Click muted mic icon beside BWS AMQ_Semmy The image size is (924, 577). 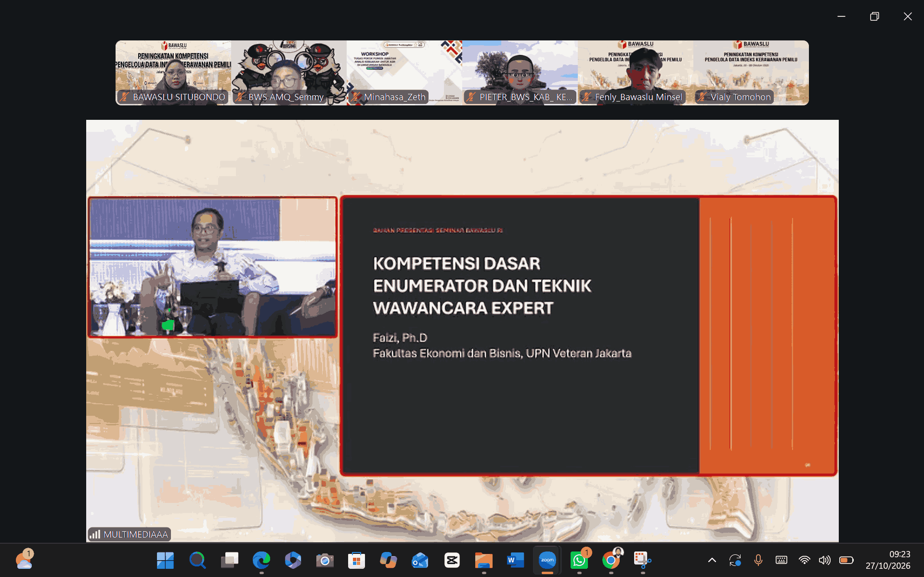pyautogui.click(x=240, y=97)
